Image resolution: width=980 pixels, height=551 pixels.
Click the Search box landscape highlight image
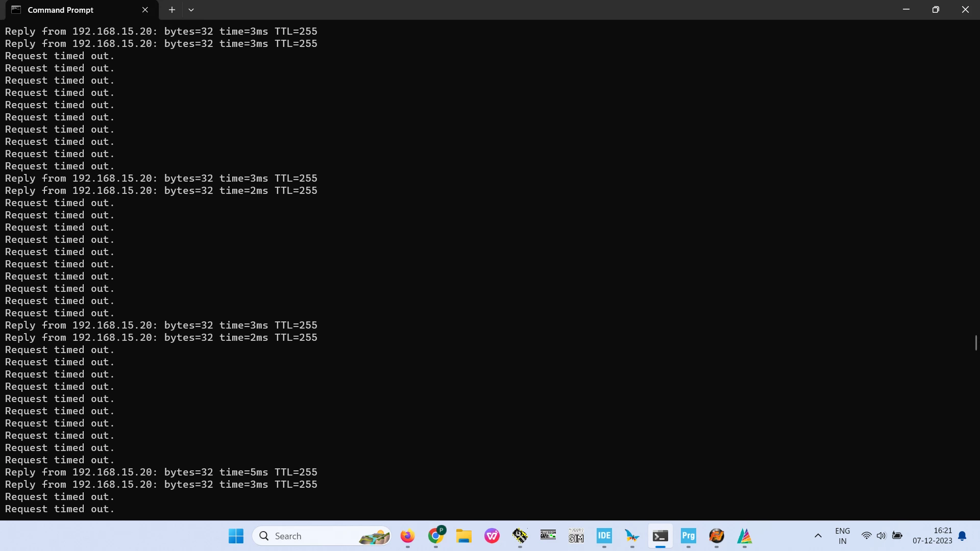[374, 536]
